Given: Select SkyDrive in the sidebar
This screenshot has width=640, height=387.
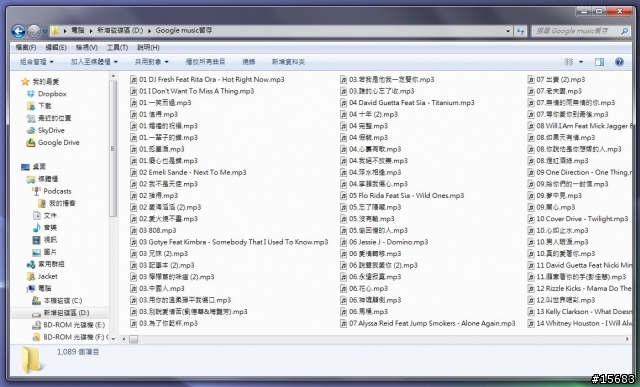Looking at the screenshot, I should 46,131.
